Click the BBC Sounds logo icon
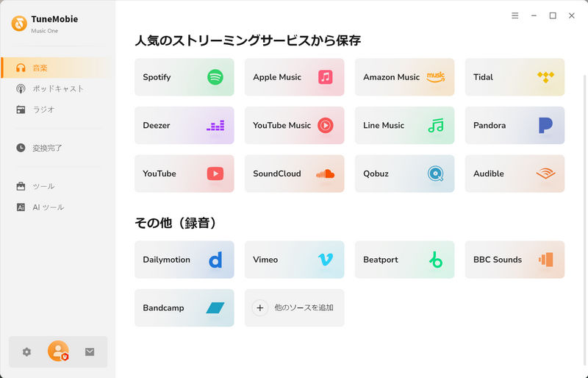 [545, 260]
